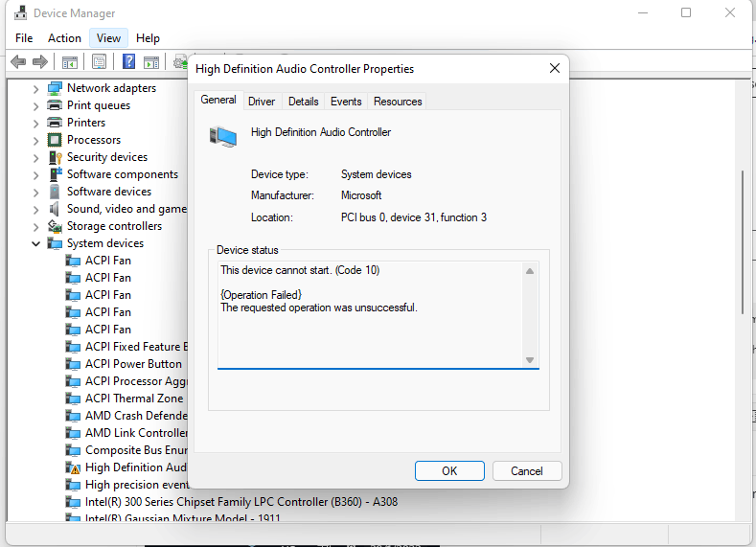
Task: Click the Composite Bus Enumerator device icon
Action: [73, 450]
